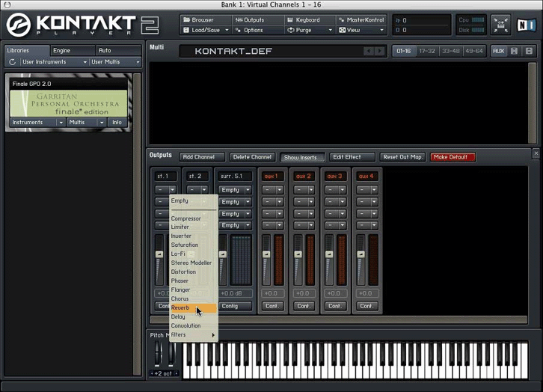The height and width of the screenshot is (392, 543).
Task: Click Edit Effect button
Action: pyautogui.click(x=352, y=157)
